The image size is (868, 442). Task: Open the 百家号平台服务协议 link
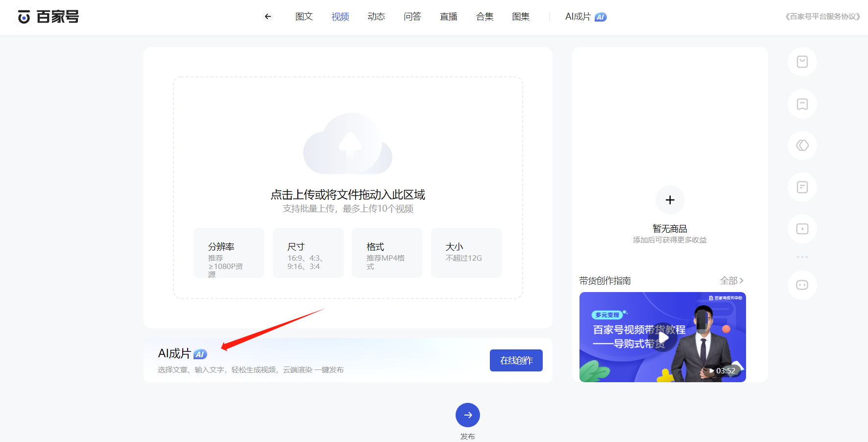coord(822,17)
